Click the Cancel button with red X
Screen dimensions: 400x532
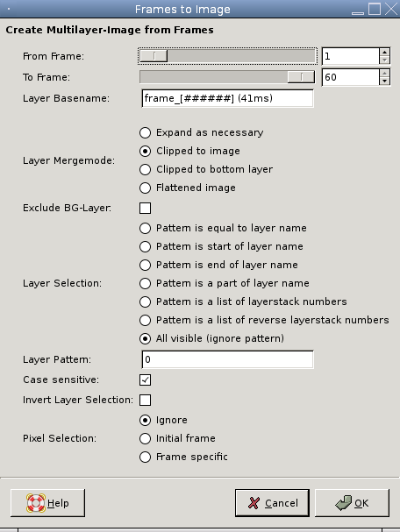pyautogui.click(x=272, y=503)
